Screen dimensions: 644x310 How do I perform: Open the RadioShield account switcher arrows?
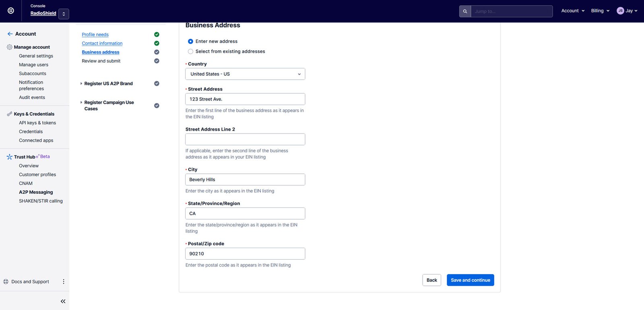point(64,14)
